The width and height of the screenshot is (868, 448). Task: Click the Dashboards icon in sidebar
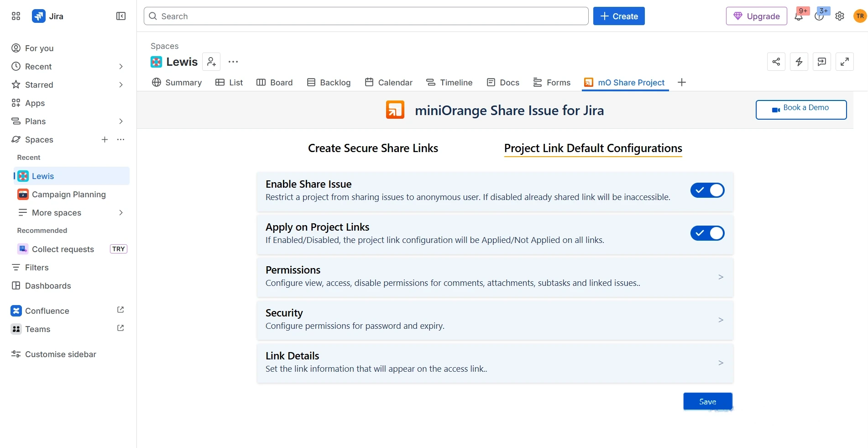(16, 285)
